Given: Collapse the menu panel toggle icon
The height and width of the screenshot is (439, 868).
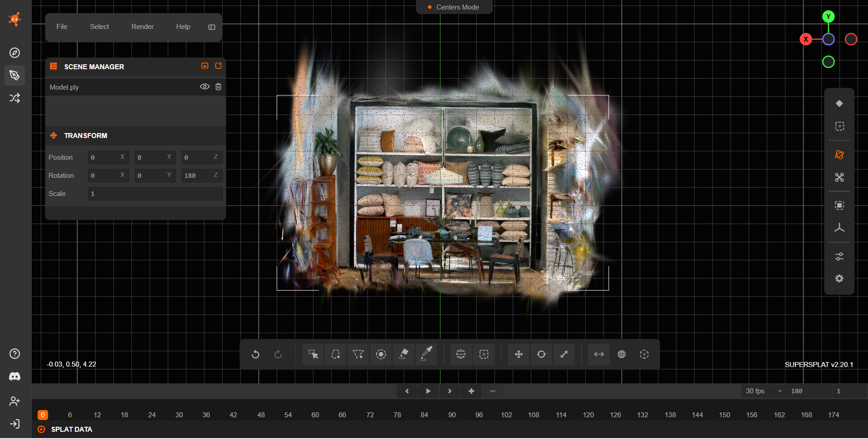Looking at the screenshot, I should coord(212,27).
